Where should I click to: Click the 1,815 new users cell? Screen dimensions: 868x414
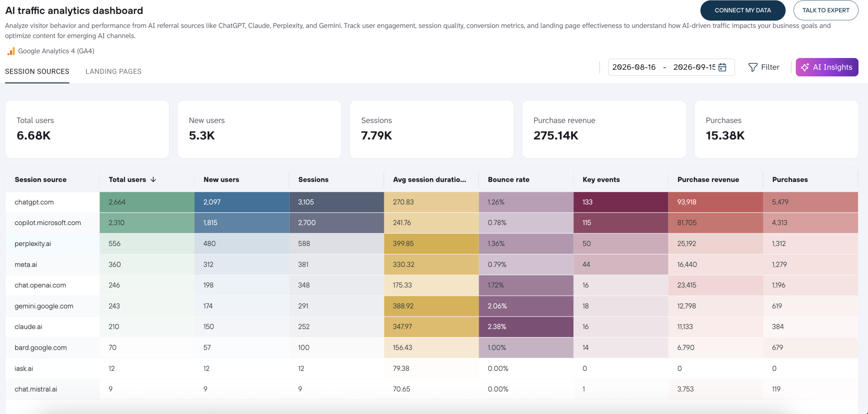(x=242, y=223)
